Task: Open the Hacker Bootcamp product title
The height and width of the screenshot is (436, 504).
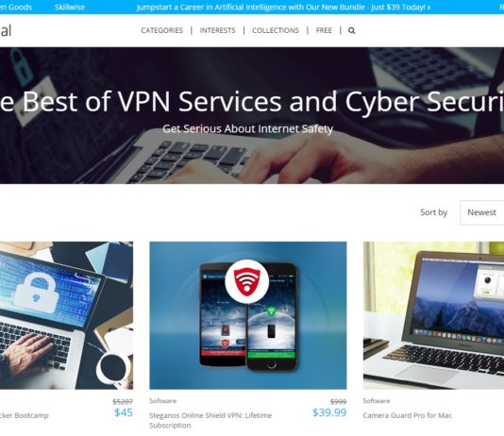Action: tap(25, 415)
